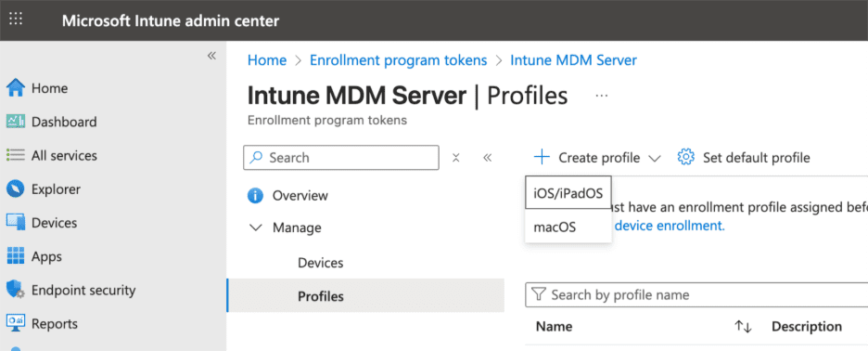The image size is (868, 351).
Task: Follow the device enrollment link
Action: [670, 226]
